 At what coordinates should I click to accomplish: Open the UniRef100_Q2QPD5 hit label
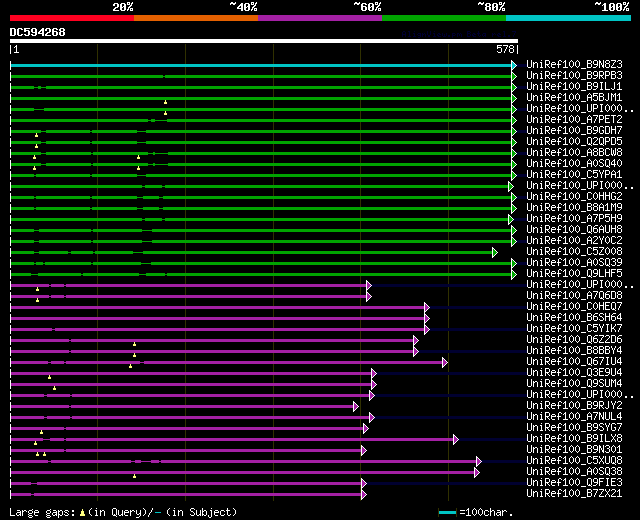click(574, 142)
